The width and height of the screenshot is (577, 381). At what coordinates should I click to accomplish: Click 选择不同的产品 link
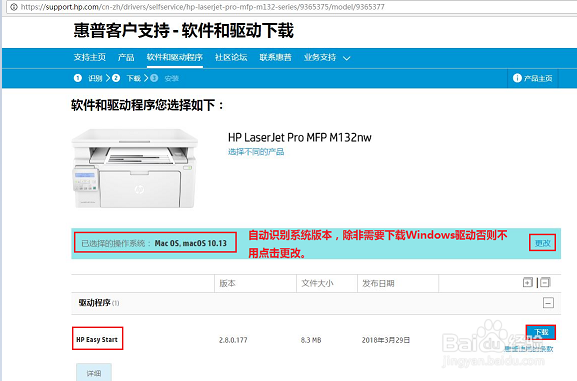[256, 152]
